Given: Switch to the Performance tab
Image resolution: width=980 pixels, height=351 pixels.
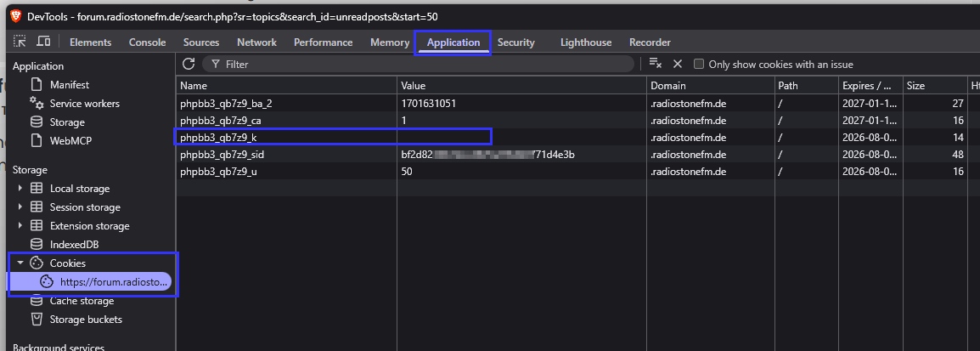Looking at the screenshot, I should pos(323,42).
